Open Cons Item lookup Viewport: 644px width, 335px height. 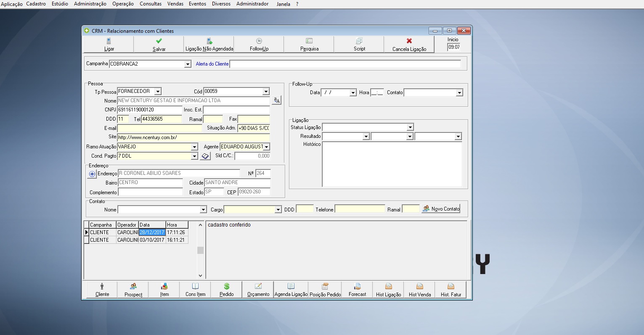(196, 290)
